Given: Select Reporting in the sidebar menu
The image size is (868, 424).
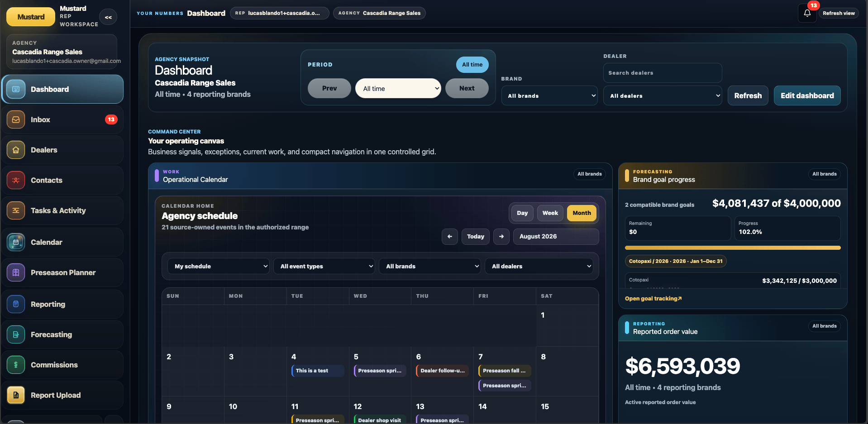Looking at the screenshot, I should tap(62, 304).
